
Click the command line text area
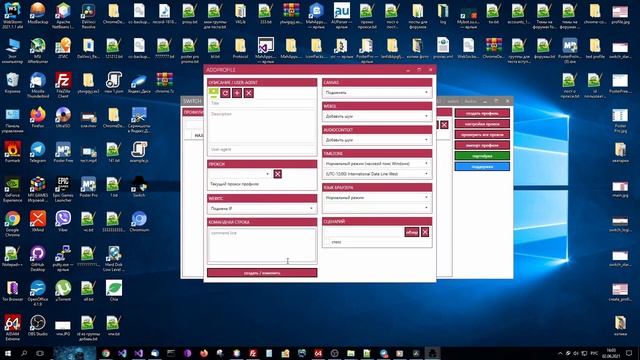(262, 245)
